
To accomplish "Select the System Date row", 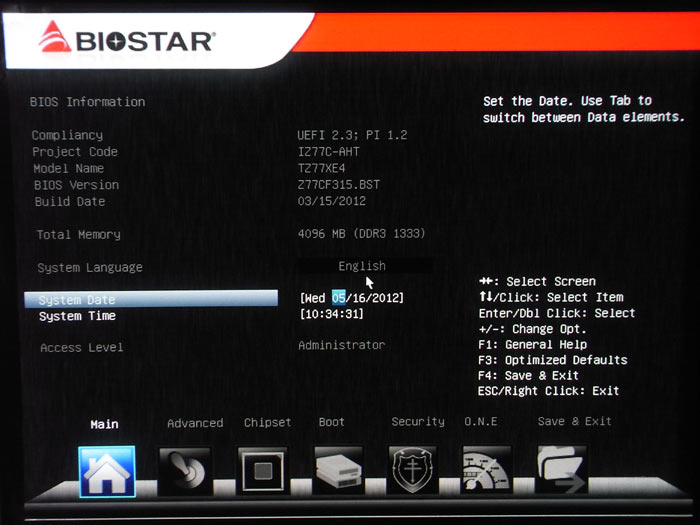I will [x=151, y=299].
